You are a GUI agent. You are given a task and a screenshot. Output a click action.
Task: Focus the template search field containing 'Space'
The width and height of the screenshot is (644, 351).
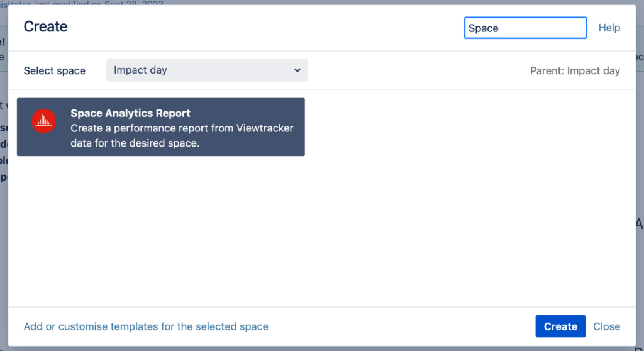[525, 28]
